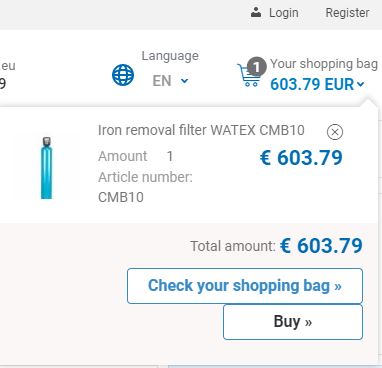This screenshot has height=368, width=382.
Task: Click the 'Your shopping bag' label
Action: (x=324, y=64)
